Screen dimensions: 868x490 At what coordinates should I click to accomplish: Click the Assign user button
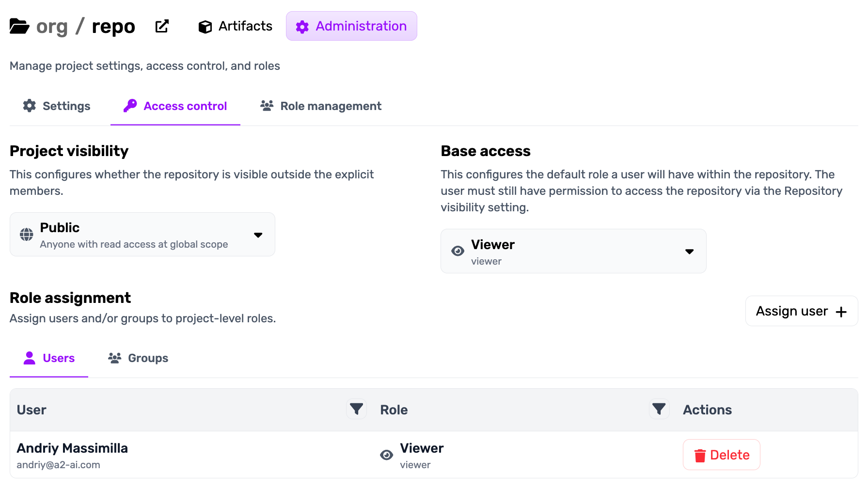pos(801,311)
